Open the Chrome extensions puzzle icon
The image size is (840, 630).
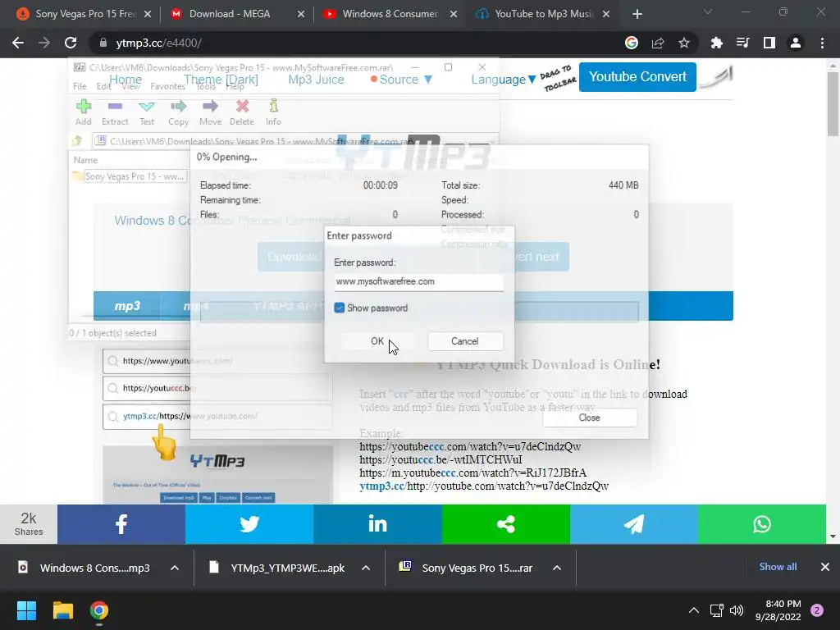pos(716,43)
